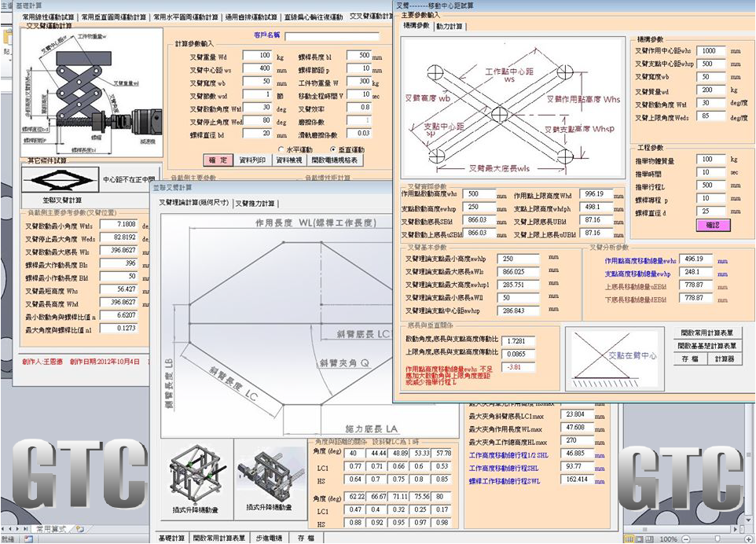Select the 垂直運動 radio button
Viewport: 756px width, 544px height.
[332, 149]
